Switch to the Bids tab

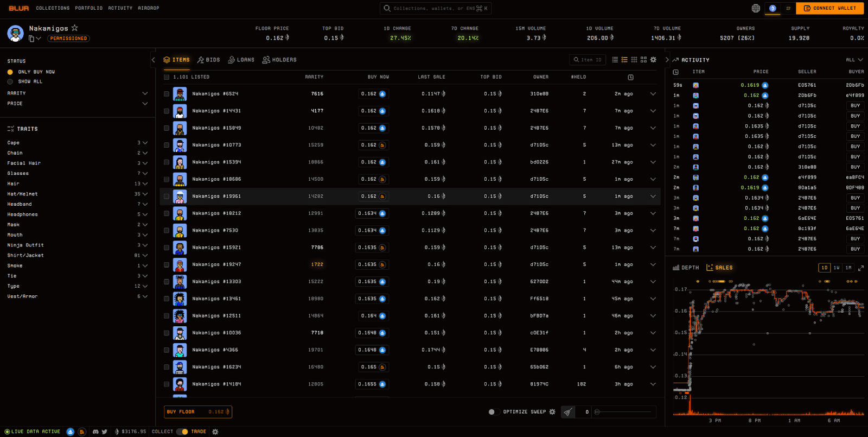click(209, 60)
